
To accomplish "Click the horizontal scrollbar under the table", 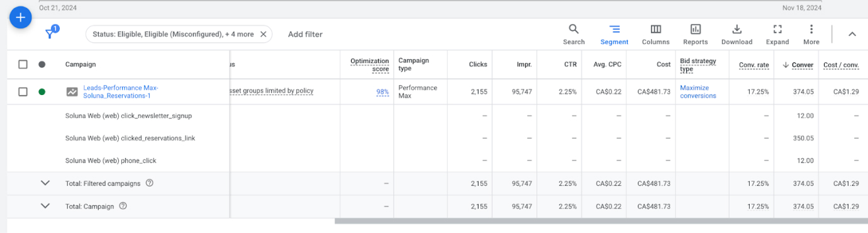I will 601,221.
